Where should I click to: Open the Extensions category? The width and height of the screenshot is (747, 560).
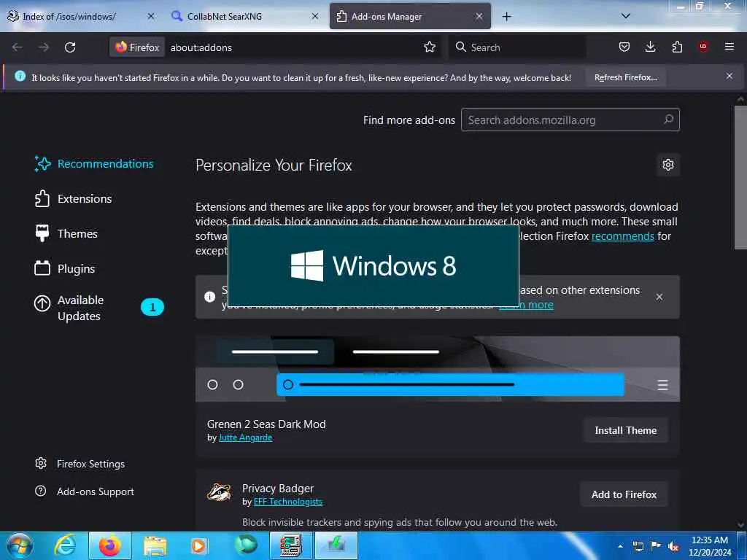[74, 198]
